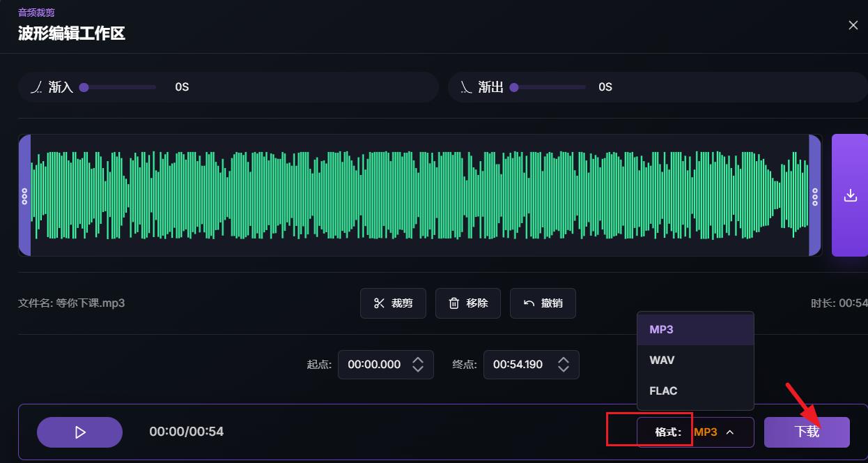Click the 0S value next to 渐出

point(605,87)
